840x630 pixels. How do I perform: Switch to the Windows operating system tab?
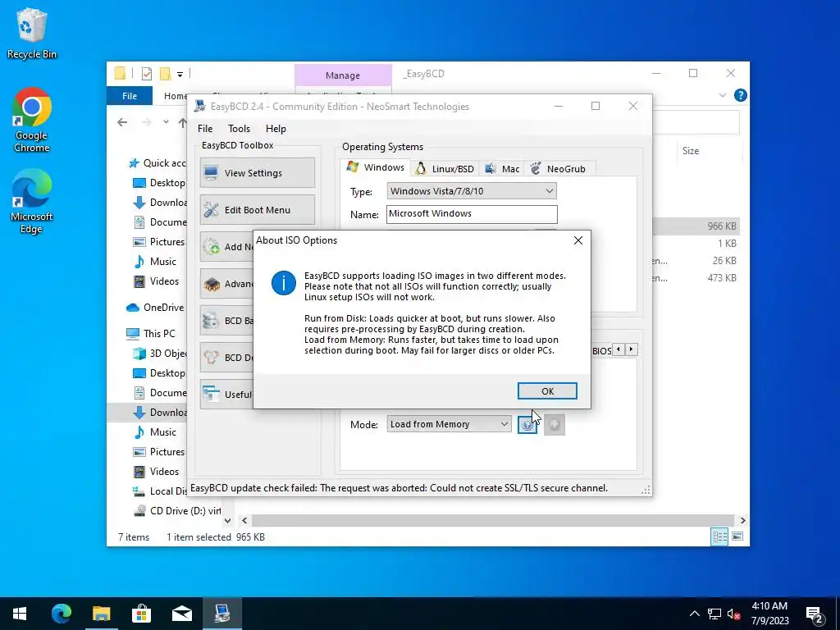click(x=376, y=167)
